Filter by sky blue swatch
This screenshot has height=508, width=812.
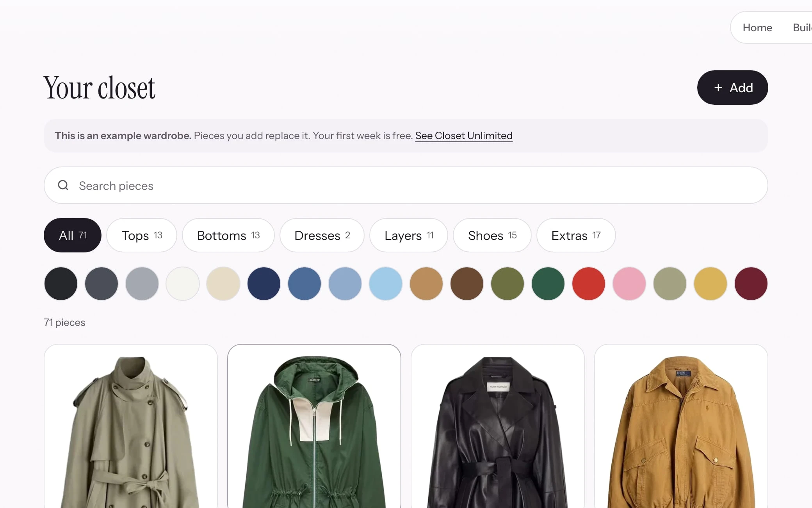pyautogui.click(x=386, y=284)
